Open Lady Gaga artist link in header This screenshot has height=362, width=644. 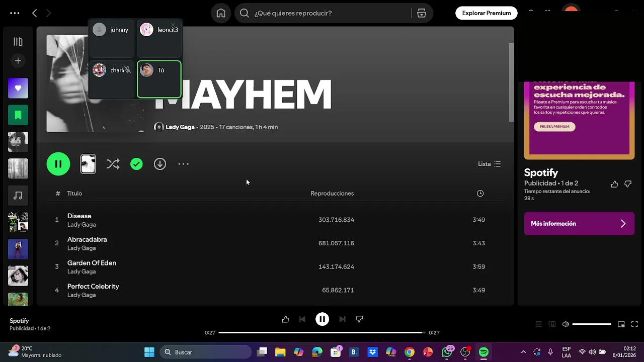[x=180, y=127]
